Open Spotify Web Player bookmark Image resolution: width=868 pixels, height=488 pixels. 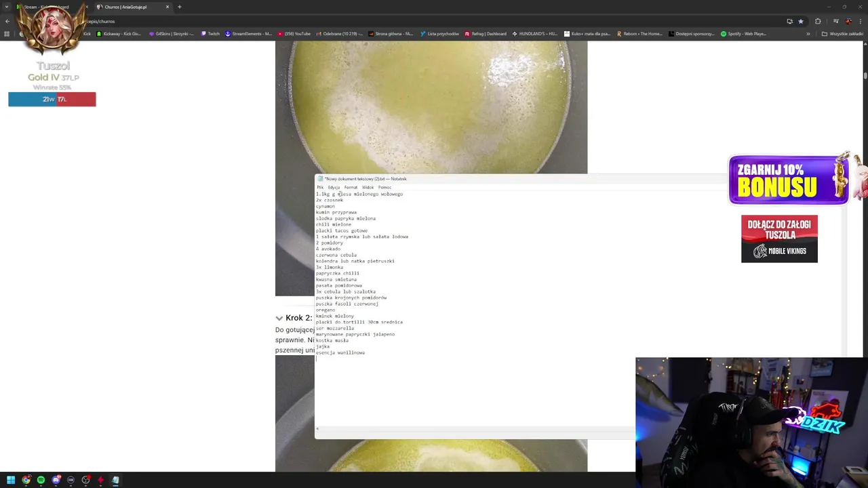(743, 34)
